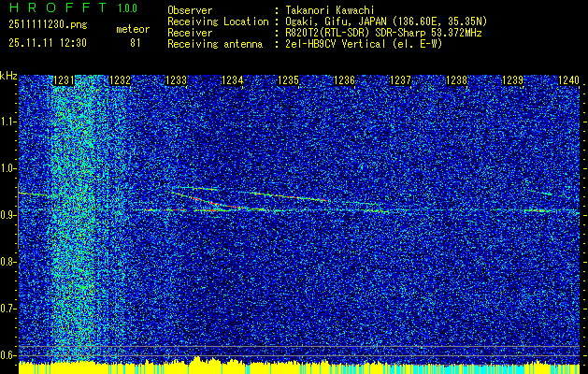Screen dimensions: 588x374
Task: Click the 0.8 frequency axis label
Action: coord(8,262)
